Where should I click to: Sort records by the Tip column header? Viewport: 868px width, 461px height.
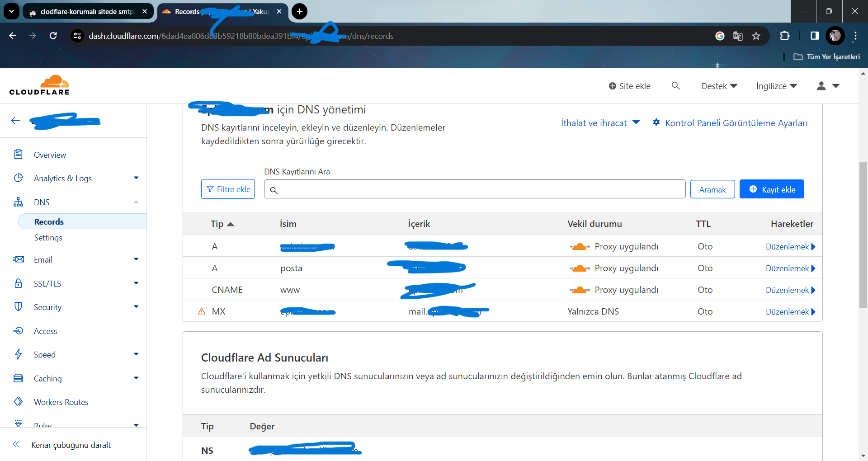click(222, 224)
